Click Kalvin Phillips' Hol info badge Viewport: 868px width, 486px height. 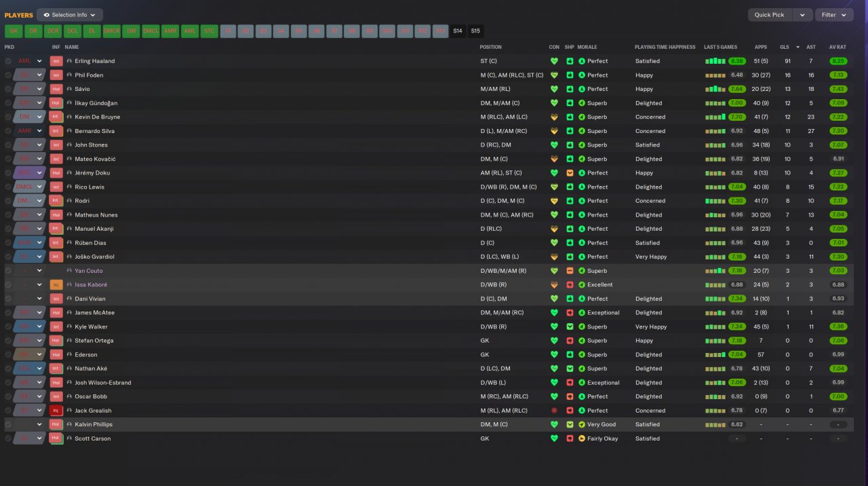coord(56,424)
